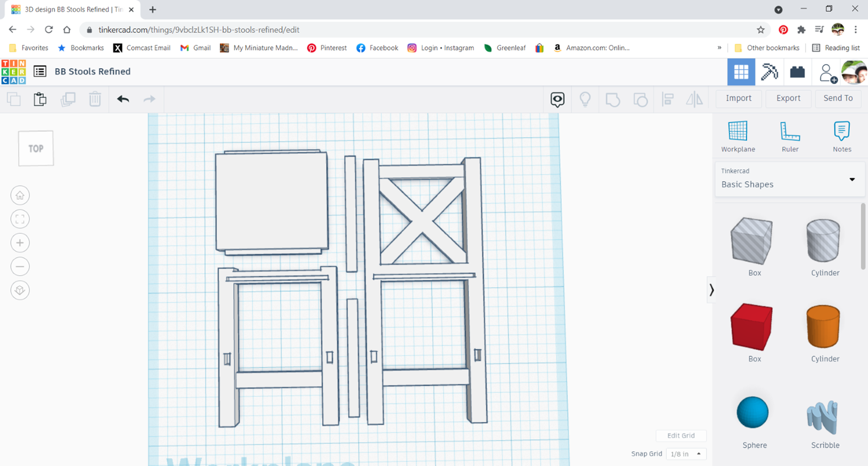868x466 pixels.
Task: Click the BB Stools Refined design name
Action: [x=92, y=72]
